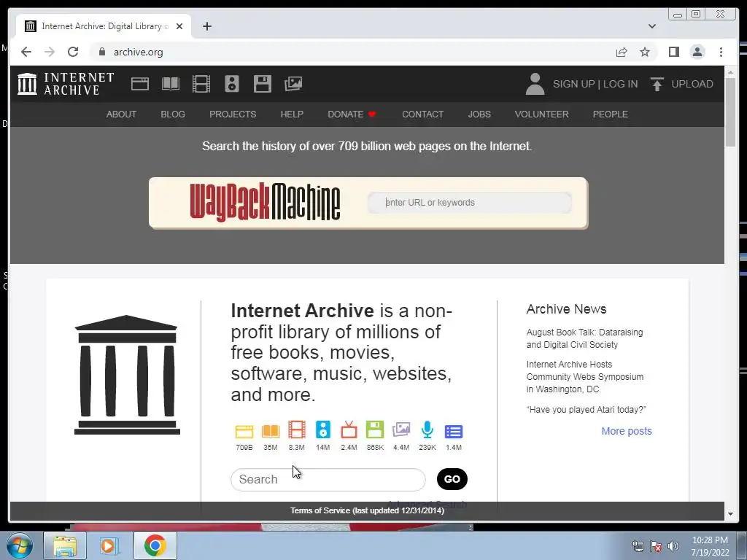The width and height of the screenshot is (747, 560).
Task: Open the browser side panel icon
Action: click(x=673, y=52)
